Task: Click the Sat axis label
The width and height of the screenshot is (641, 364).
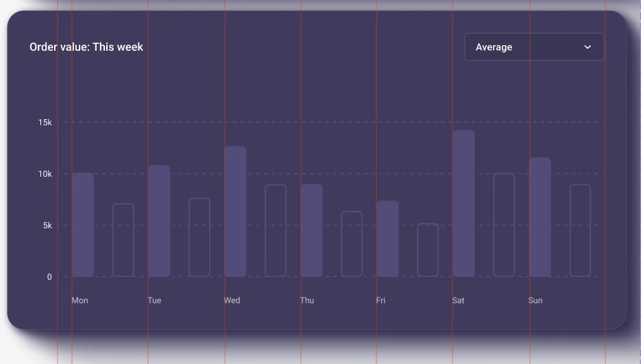Action: [x=458, y=300]
